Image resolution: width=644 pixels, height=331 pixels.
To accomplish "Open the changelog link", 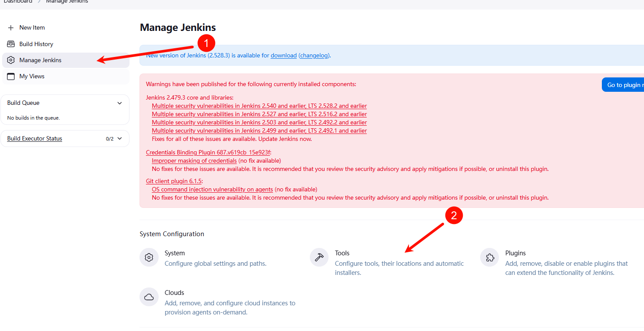I will (x=314, y=56).
